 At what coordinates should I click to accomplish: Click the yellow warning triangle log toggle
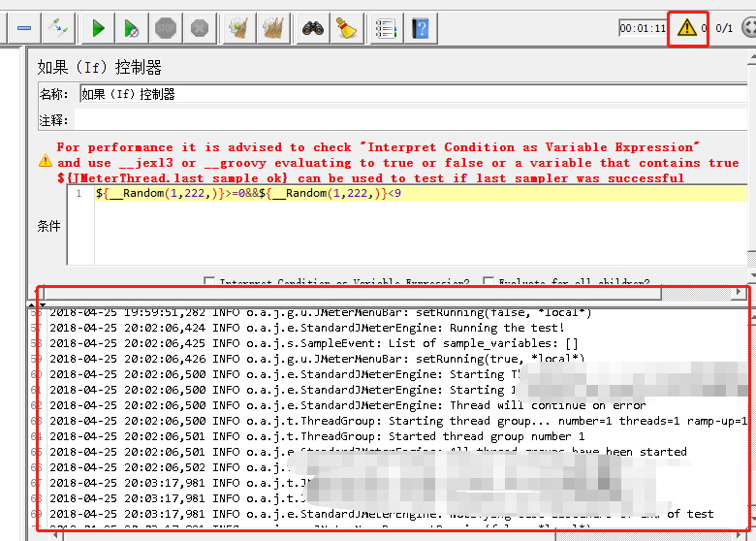[x=686, y=28]
